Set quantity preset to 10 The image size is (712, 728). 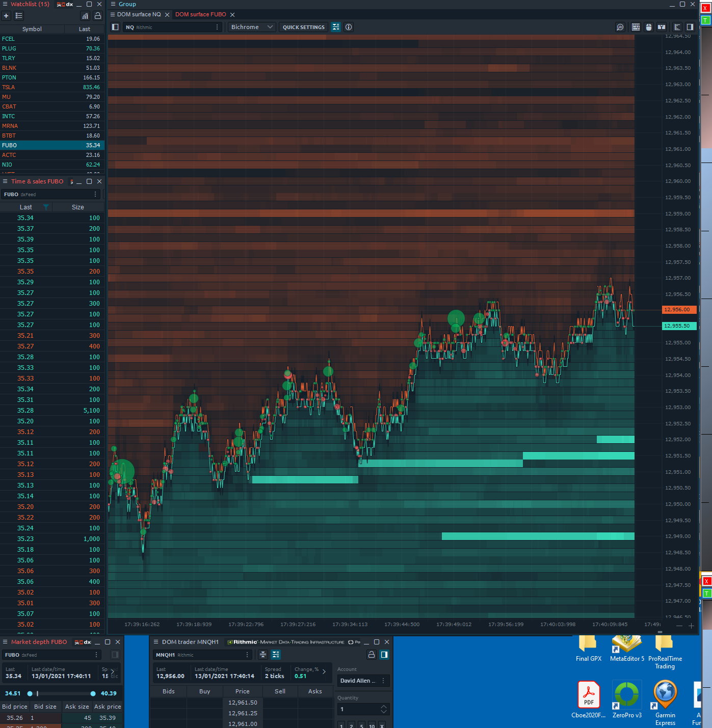point(372,725)
